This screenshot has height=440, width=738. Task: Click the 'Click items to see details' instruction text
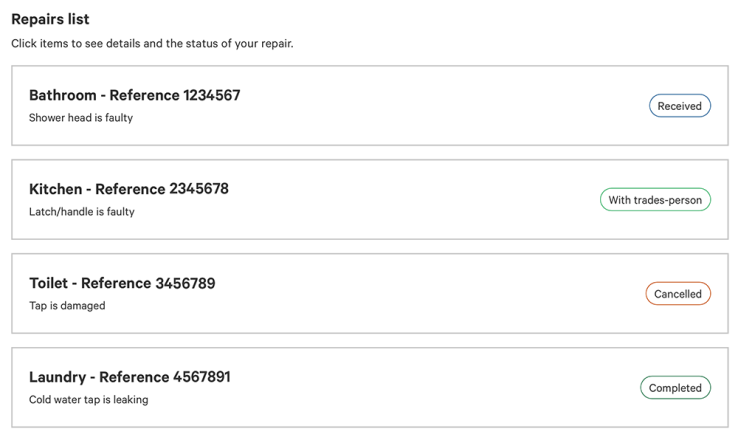click(152, 43)
